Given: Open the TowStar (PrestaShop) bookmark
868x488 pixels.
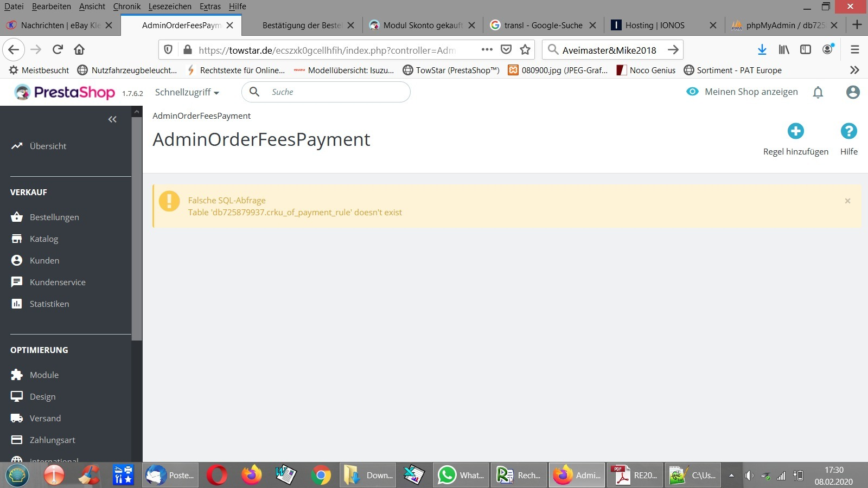Looking at the screenshot, I should pos(451,70).
